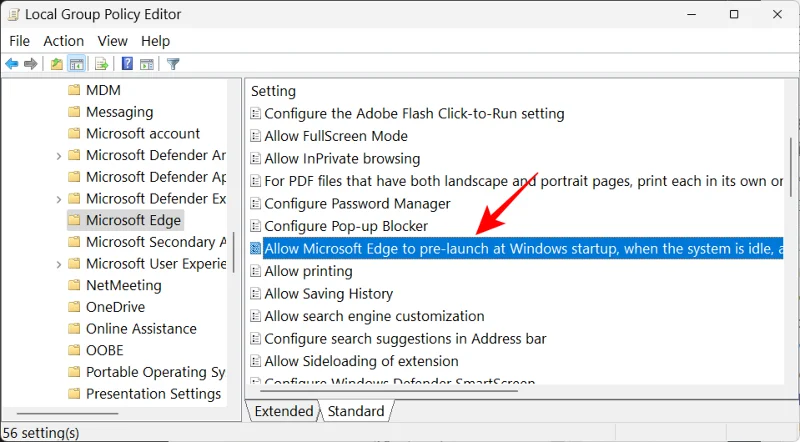This screenshot has height=442, width=800.
Task: Click policy icon beside Configure Password Manager
Action: 256,204
